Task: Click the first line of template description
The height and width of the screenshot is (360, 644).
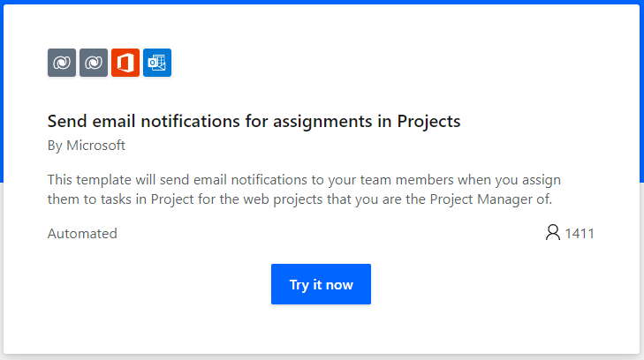Action: click(x=304, y=179)
